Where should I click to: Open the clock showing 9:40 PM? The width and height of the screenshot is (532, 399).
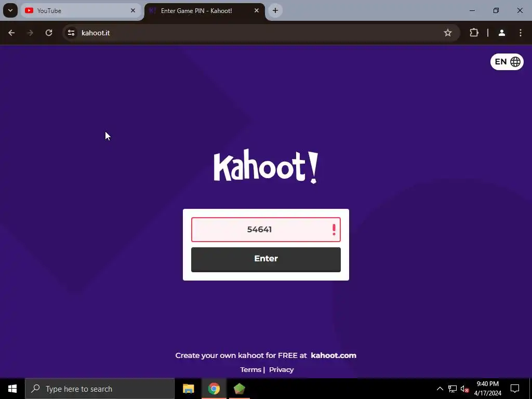[487, 389]
